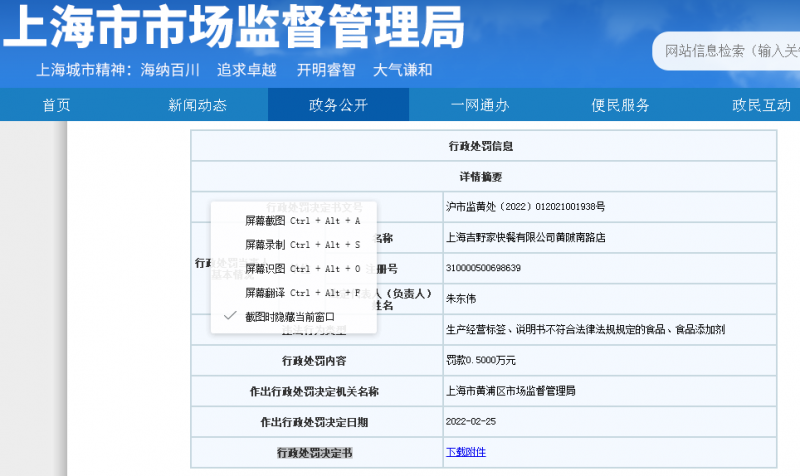Select violation text 生产经营标签、说明书不符合法律法规规定的食品
Image resolution: width=800 pixels, height=476 pixels.
pyautogui.click(x=556, y=330)
